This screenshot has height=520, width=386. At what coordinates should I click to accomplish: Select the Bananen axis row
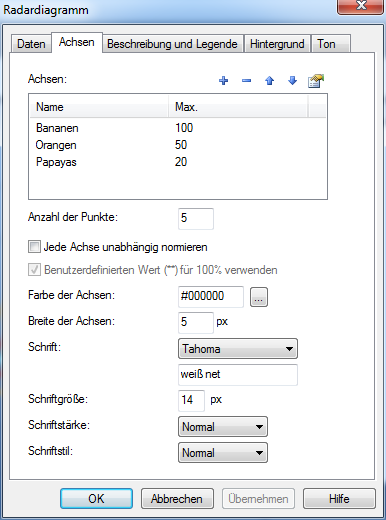pyautogui.click(x=178, y=128)
